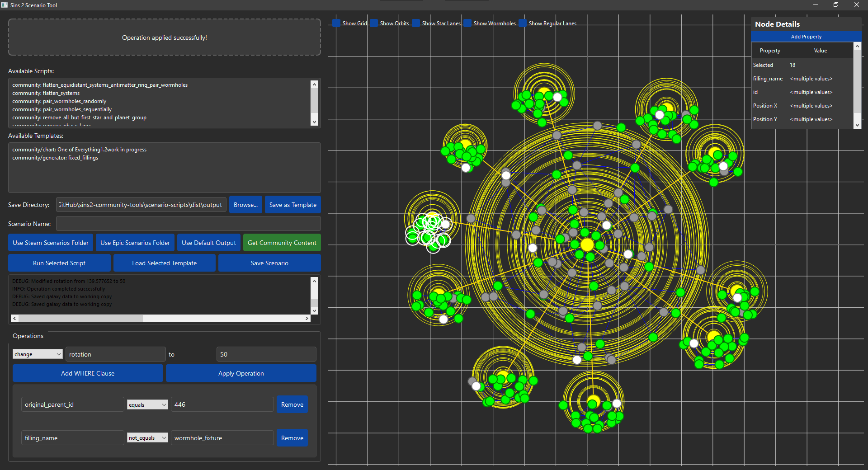Viewport: 868px width, 470px height.
Task: Toggle Show Orbits on the map
Action: coord(374,23)
